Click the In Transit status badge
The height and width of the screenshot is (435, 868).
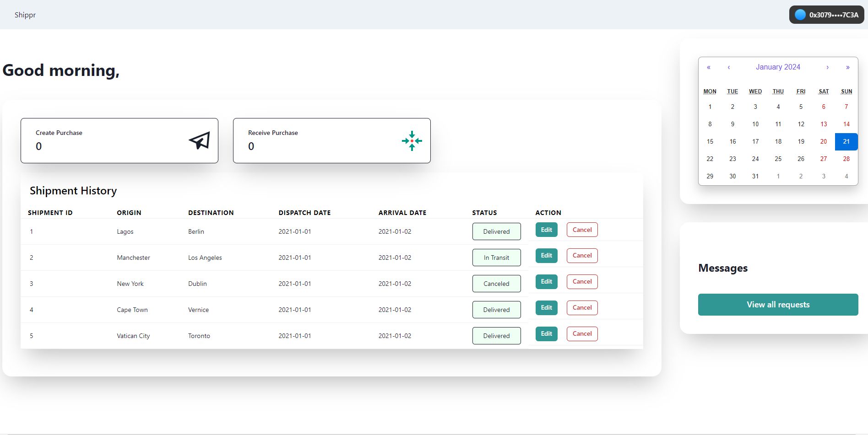pos(496,258)
